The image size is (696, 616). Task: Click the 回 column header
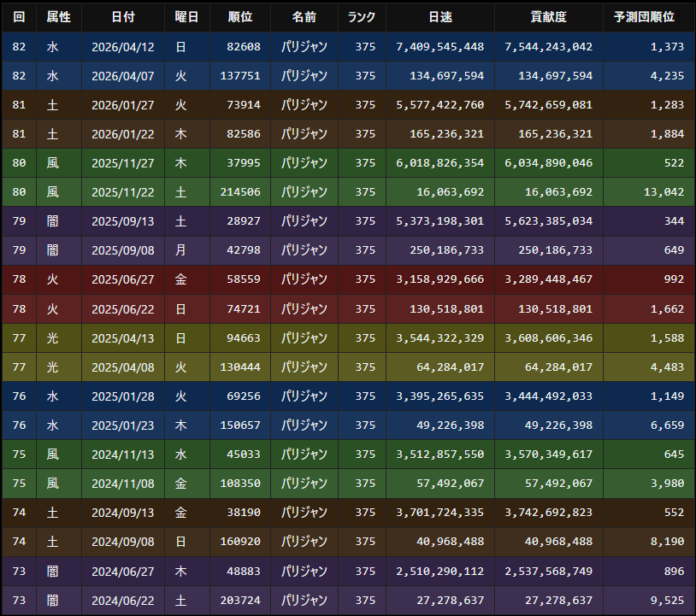tap(19, 17)
